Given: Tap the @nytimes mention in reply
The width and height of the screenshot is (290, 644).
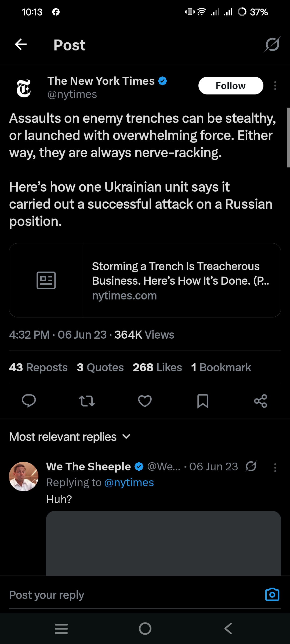Looking at the screenshot, I should click(x=129, y=483).
